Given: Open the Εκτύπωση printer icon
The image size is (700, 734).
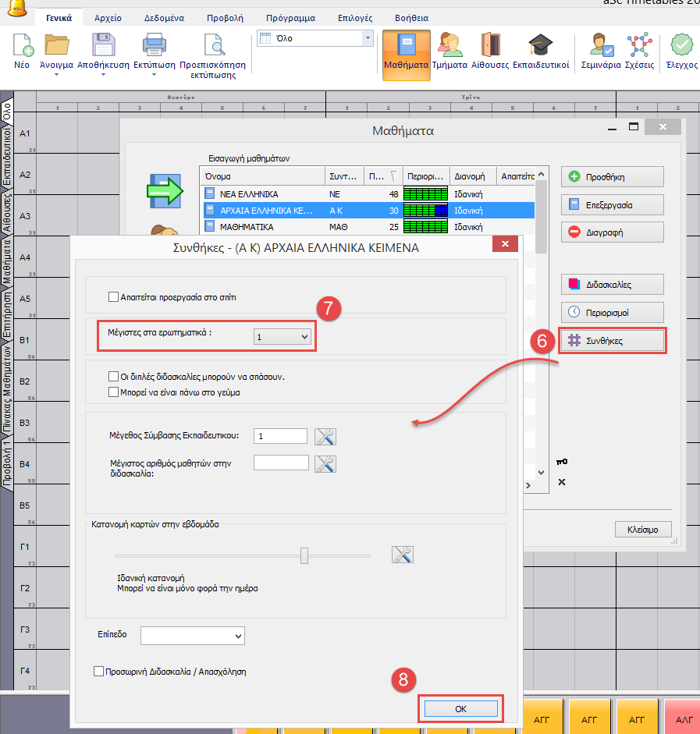Looking at the screenshot, I should pos(153,46).
